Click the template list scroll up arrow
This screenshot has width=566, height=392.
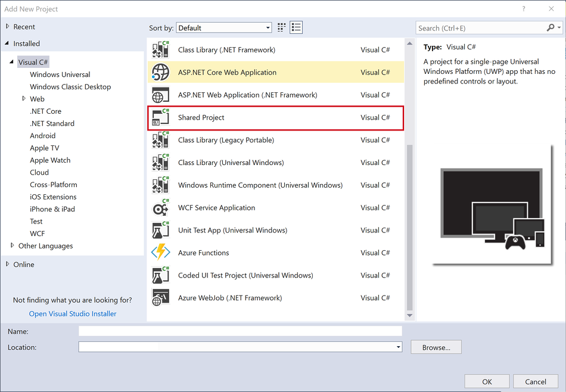click(x=409, y=43)
